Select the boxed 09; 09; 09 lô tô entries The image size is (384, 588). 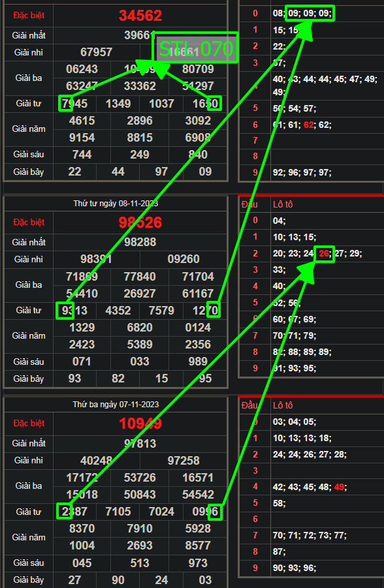pyautogui.click(x=310, y=14)
